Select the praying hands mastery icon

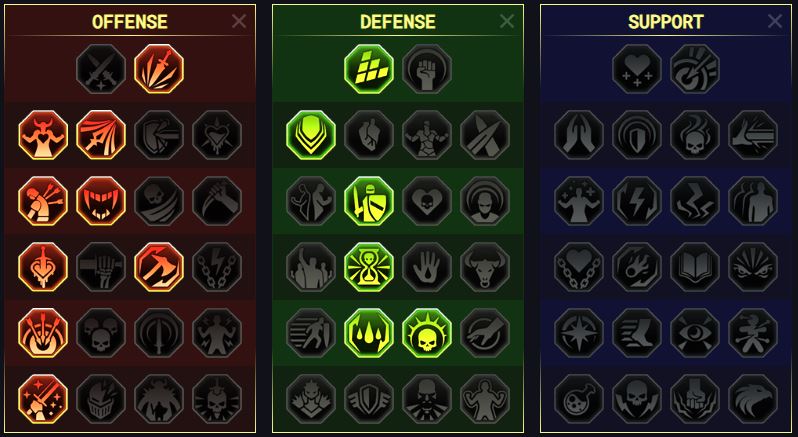(579, 135)
